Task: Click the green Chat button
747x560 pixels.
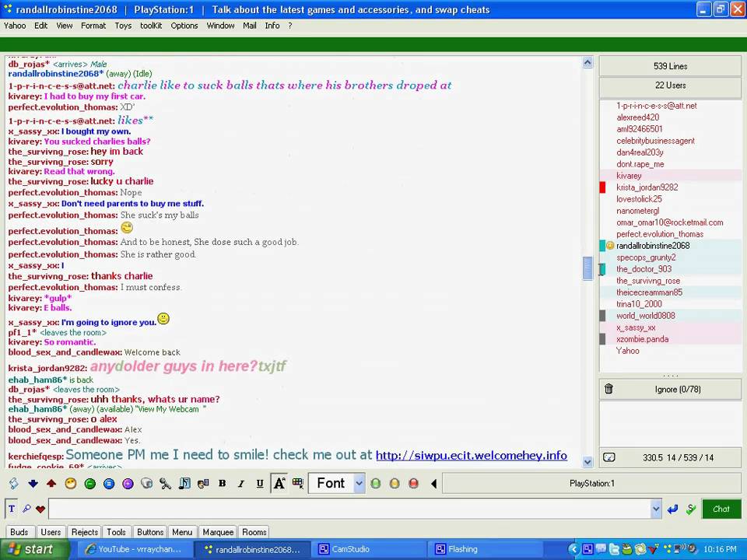Action: coord(721,509)
